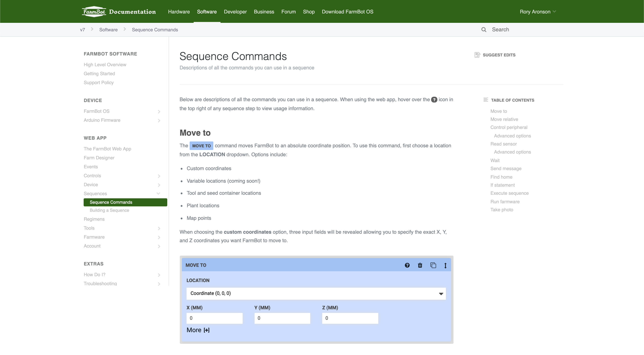Click the trash delete icon in MOVE TO header

(420, 265)
